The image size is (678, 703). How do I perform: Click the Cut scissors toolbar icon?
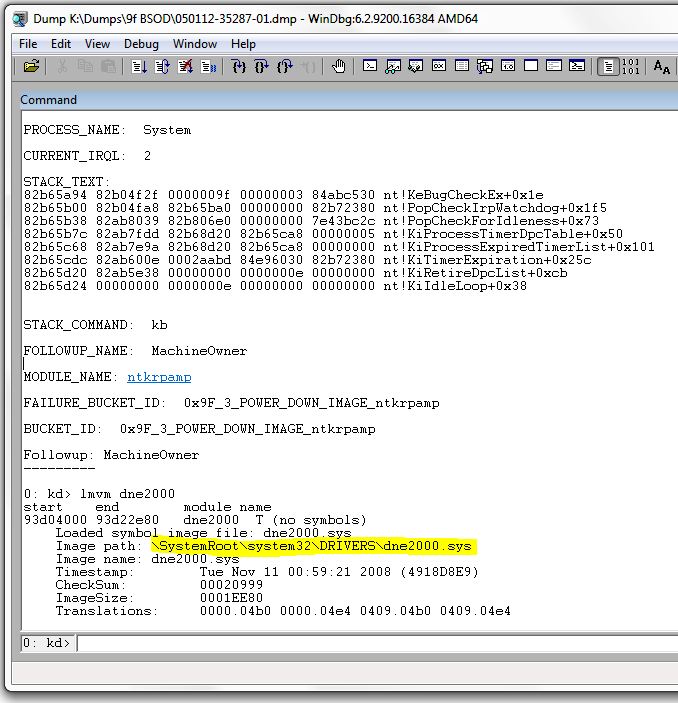62,67
